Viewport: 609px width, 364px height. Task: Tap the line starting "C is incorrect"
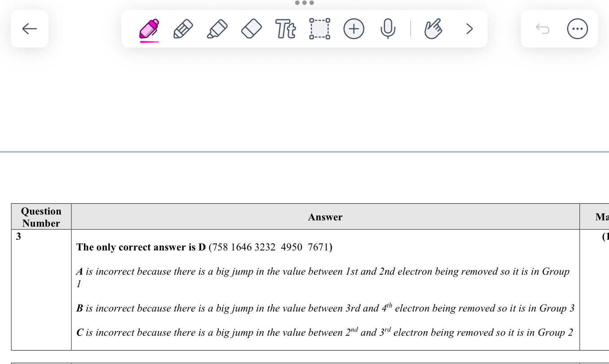pyautogui.click(x=325, y=333)
